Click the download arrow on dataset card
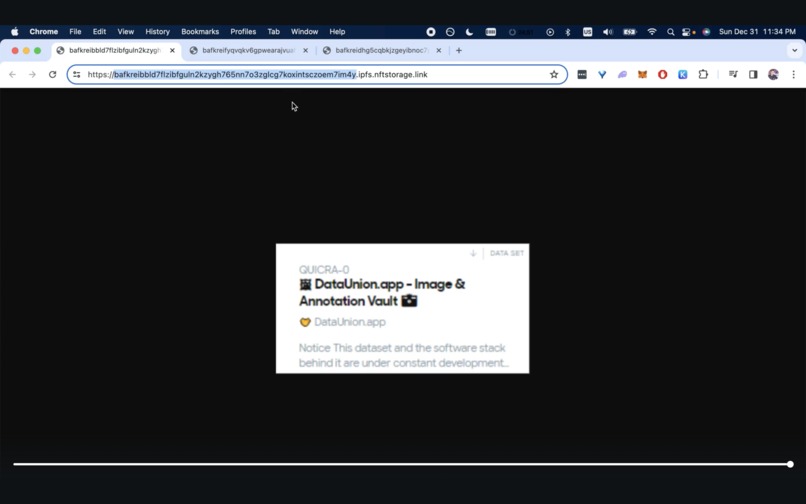 tap(473, 253)
